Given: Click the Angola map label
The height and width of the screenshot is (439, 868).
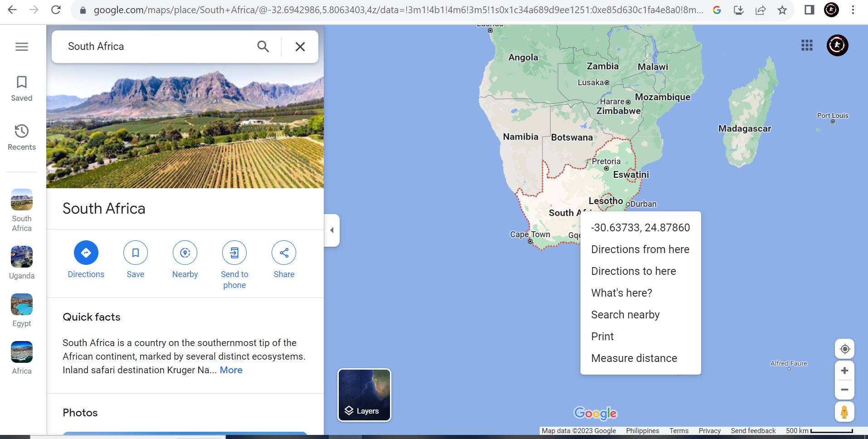Looking at the screenshot, I should (523, 58).
